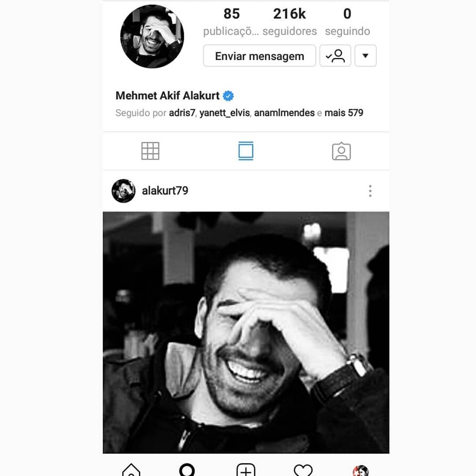This screenshot has width=476, height=476.
Task: Switch to grid view tab
Action: coord(150,151)
